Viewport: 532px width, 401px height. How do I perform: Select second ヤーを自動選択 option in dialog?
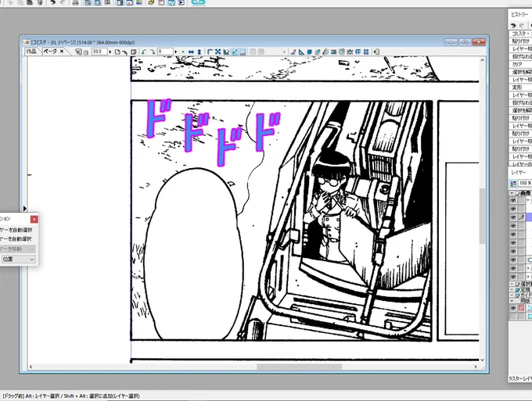tap(16, 239)
